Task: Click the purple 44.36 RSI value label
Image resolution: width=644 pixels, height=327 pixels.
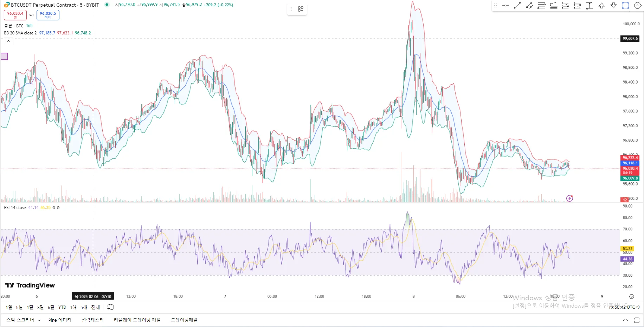Action: [x=627, y=259]
